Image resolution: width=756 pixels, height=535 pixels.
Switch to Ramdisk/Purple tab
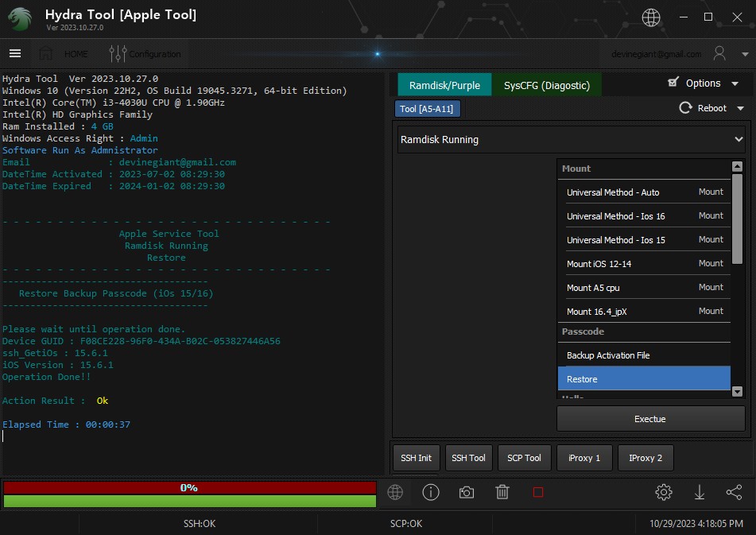(x=444, y=85)
